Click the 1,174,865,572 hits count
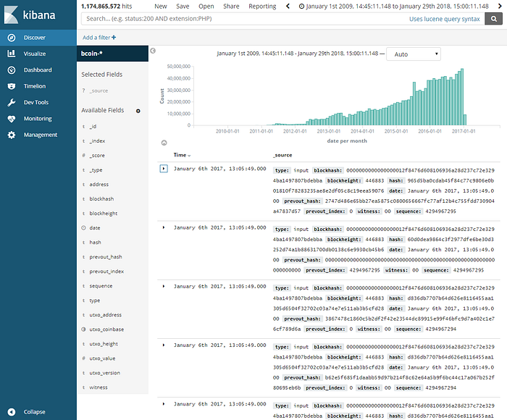507x420 pixels. pyautogui.click(x=106, y=6)
